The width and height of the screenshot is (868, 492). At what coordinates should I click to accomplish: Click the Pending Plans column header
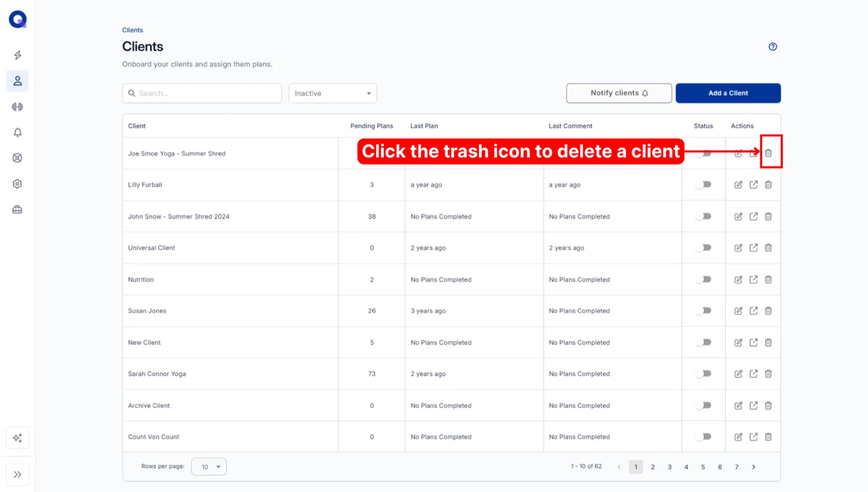(x=372, y=126)
